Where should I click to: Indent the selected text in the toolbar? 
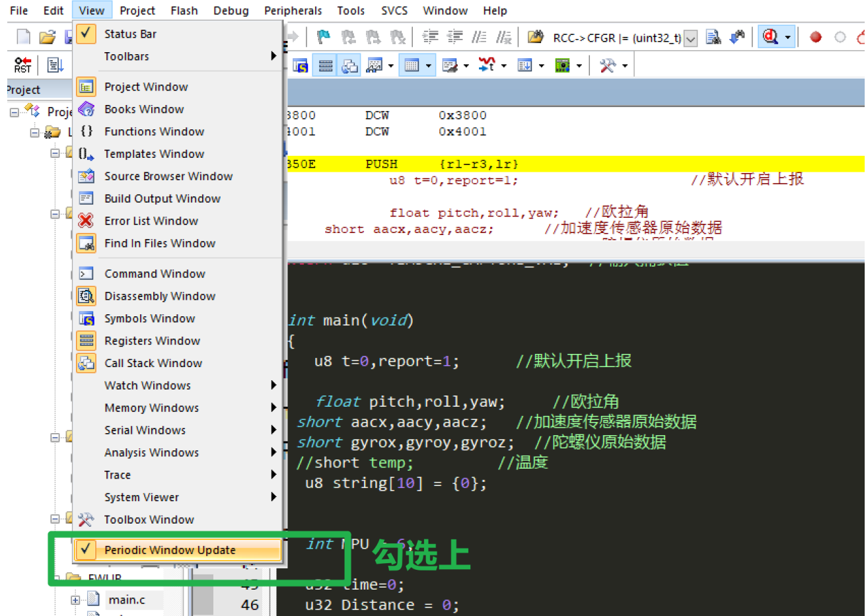tap(430, 37)
